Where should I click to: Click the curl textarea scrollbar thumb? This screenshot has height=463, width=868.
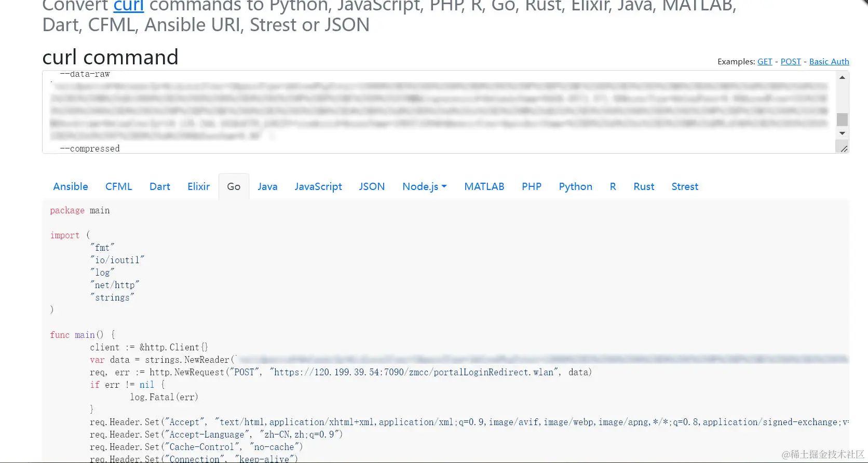pyautogui.click(x=842, y=119)
